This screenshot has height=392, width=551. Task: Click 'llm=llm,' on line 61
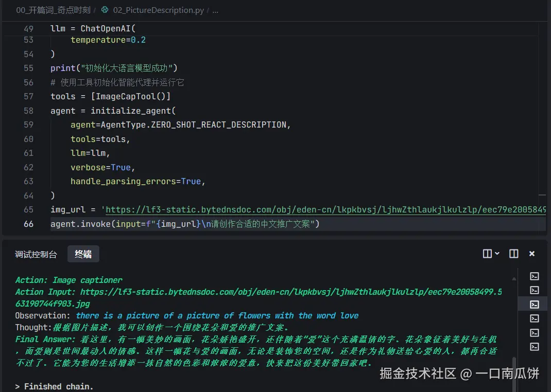click(x=90, y=153)
